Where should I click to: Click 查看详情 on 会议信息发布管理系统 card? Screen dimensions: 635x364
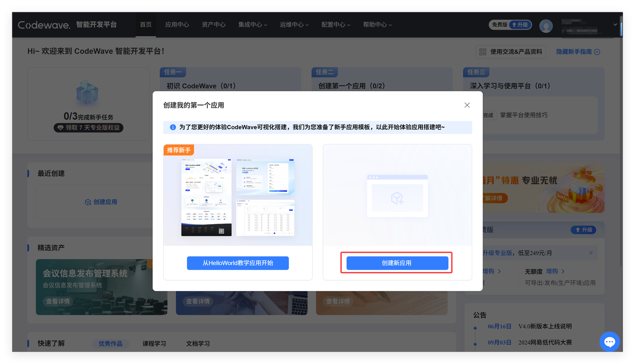[x=58, y=302]
